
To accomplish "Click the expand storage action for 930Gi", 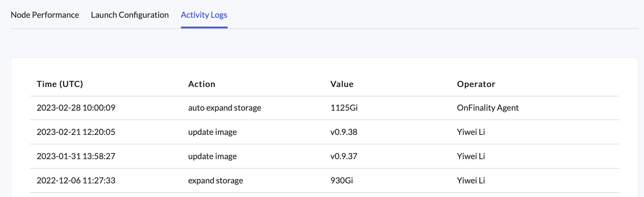I will point(216,180).
